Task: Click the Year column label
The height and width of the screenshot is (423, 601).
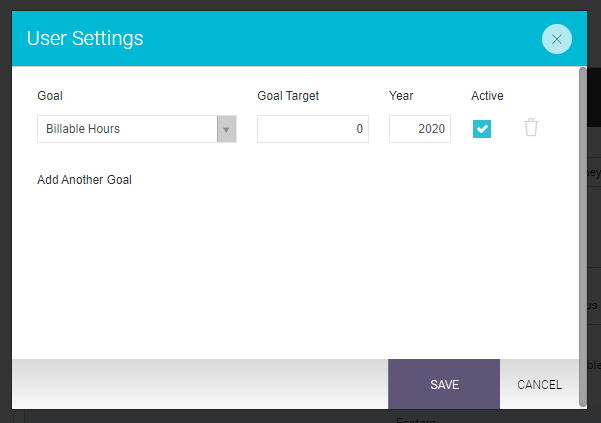Action: click(401, 96)
